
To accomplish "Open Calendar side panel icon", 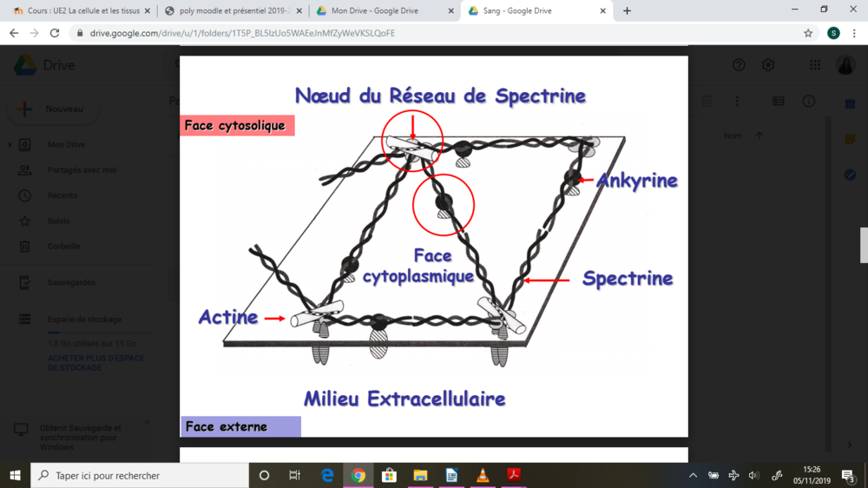I will [851, 104].
